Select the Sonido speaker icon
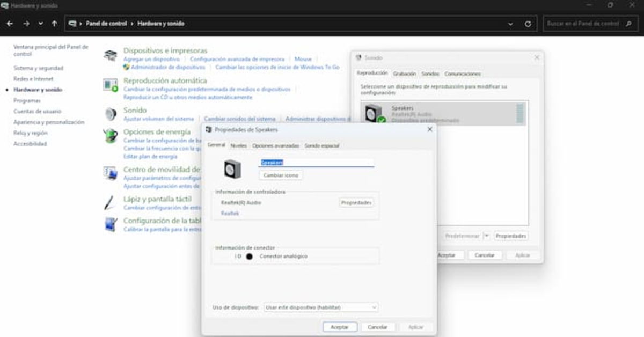 [x=110, y=113]
